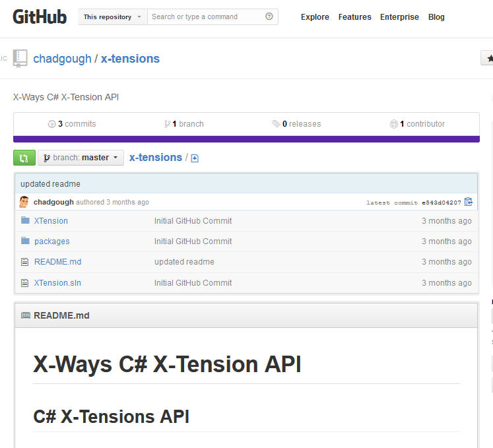493x448 pixels.
Task: Click the purple language bar
Action: [x=246, y=139]
